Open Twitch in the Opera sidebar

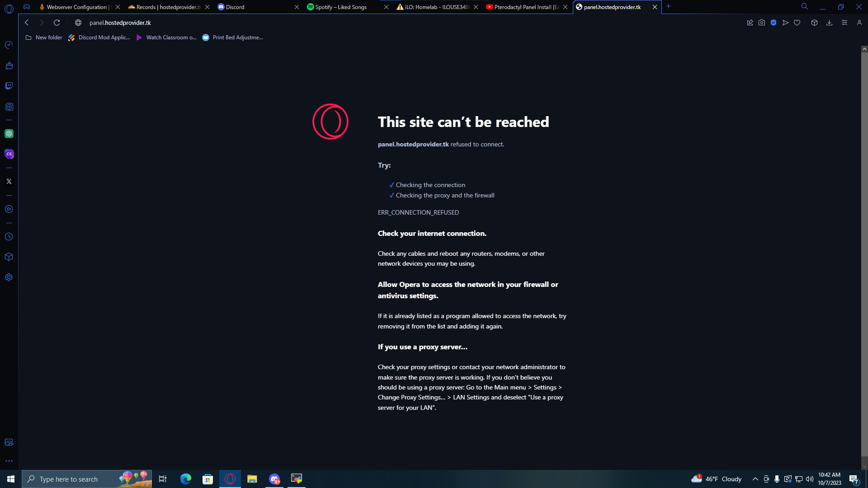coord(9,86)
